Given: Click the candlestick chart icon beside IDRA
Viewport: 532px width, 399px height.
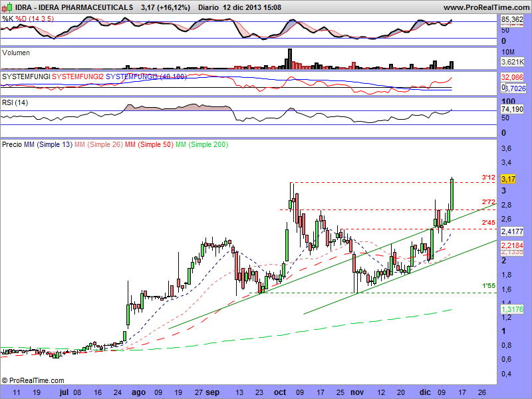Looking at the screenshot, I should pos(7,7).
